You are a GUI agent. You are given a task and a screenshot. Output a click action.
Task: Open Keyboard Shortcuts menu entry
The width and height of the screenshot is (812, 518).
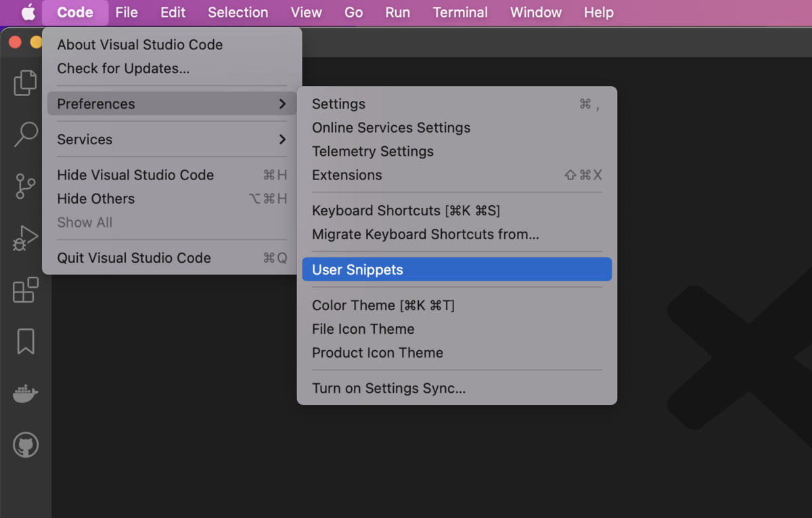[405, 211]
